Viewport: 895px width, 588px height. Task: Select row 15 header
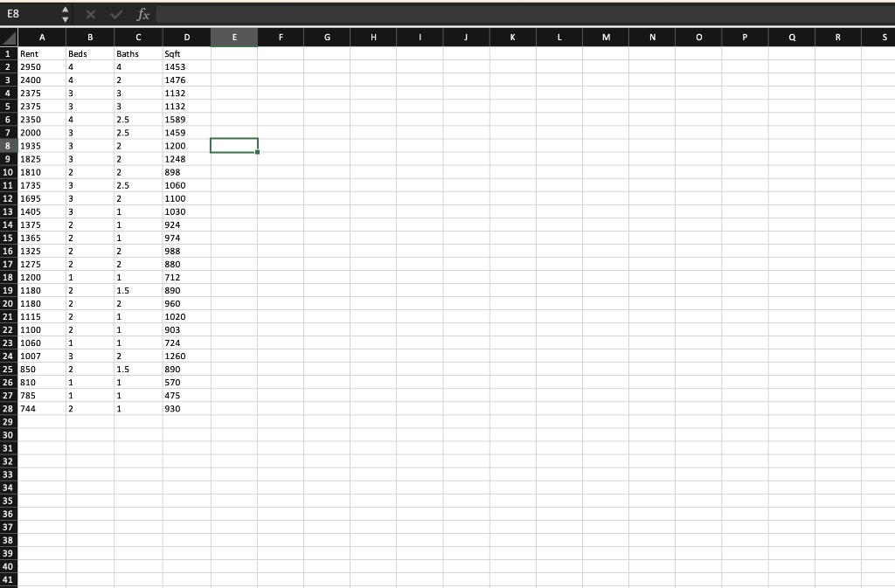click(9, 238)
